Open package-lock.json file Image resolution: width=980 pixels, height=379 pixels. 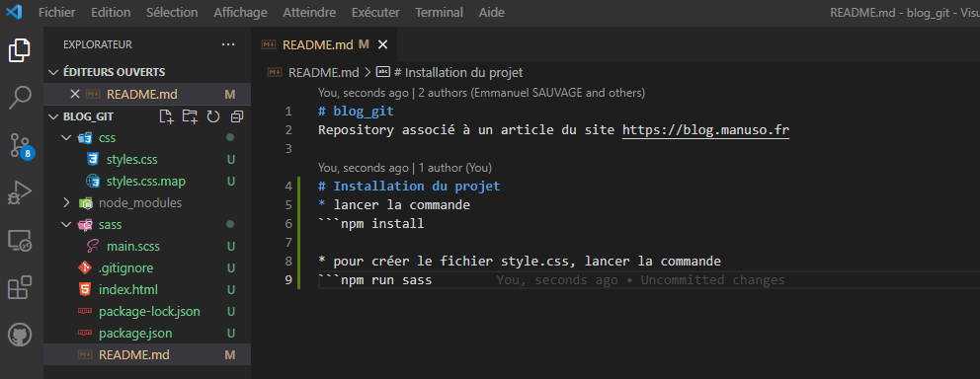pyautogui.click(x=149, y=312)
